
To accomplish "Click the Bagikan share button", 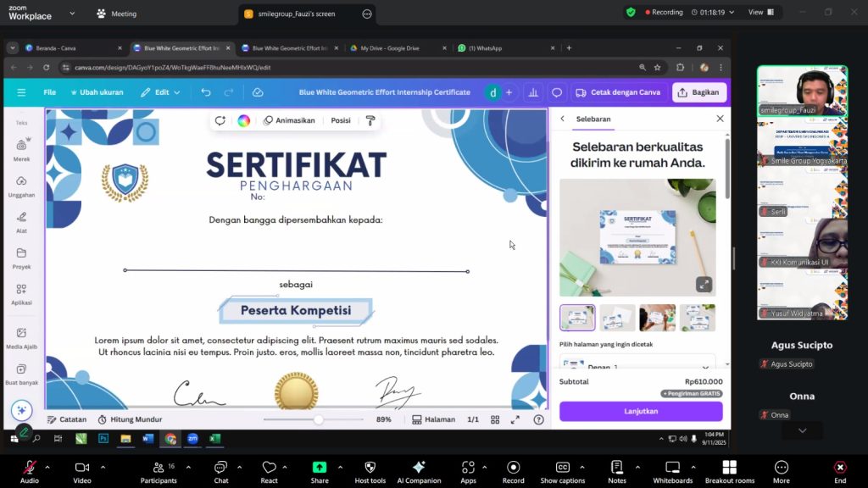I will (x=699, y=92).
